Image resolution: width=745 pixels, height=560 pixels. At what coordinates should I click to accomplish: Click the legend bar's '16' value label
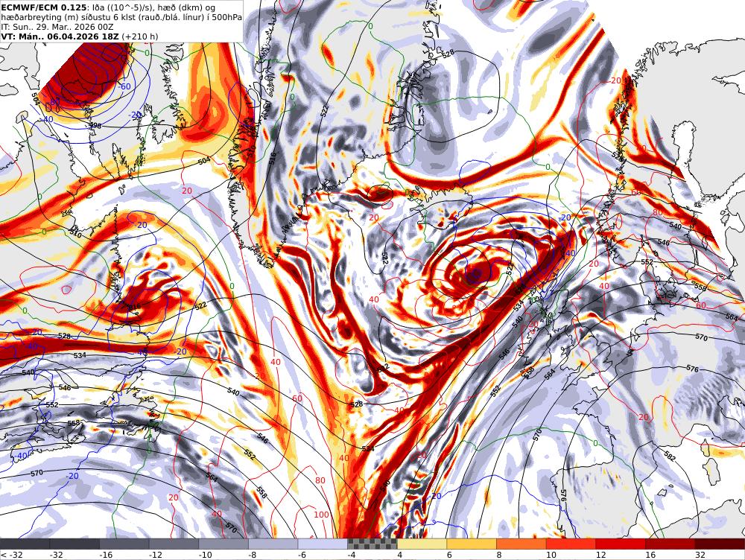650,554
